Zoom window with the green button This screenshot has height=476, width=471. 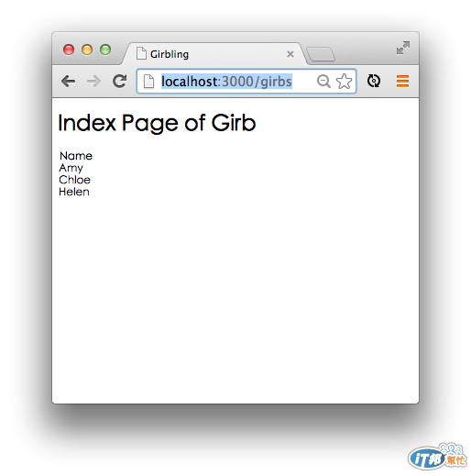[x=105, y=50]
